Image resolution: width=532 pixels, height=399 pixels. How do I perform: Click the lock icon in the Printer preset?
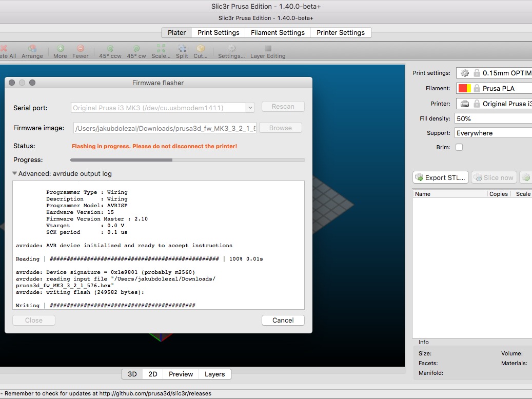pyautogui.click(x=477, y=104)
